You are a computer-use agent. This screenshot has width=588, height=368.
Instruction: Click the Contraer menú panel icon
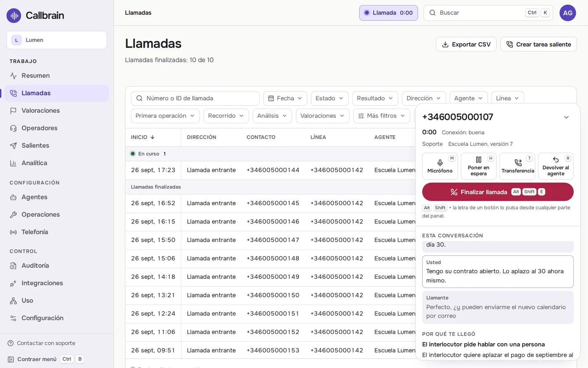[10, 359]
